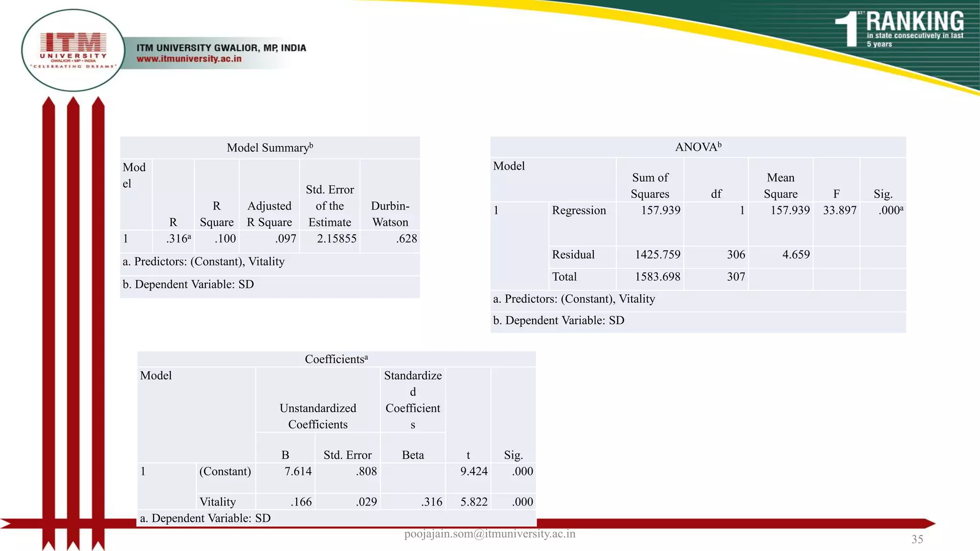
Task: Click the 1st Ranking badge
Action: point(900,30)
